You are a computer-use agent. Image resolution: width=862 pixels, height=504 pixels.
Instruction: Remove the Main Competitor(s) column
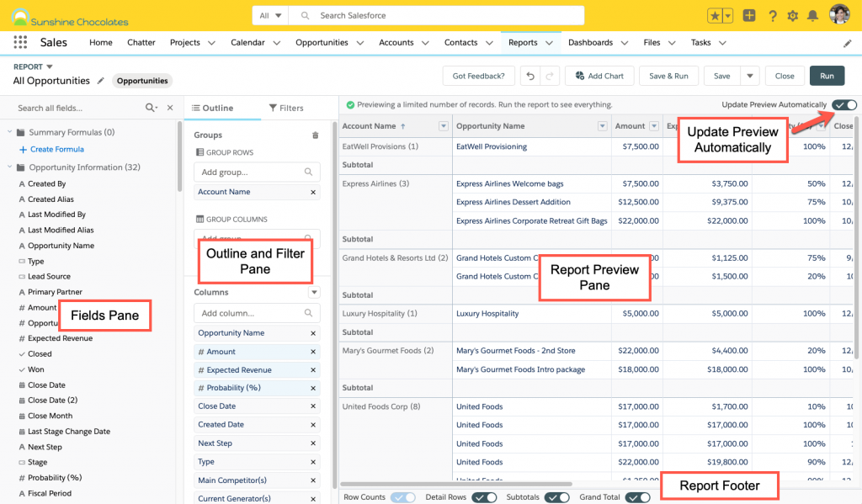click(313, 480)
